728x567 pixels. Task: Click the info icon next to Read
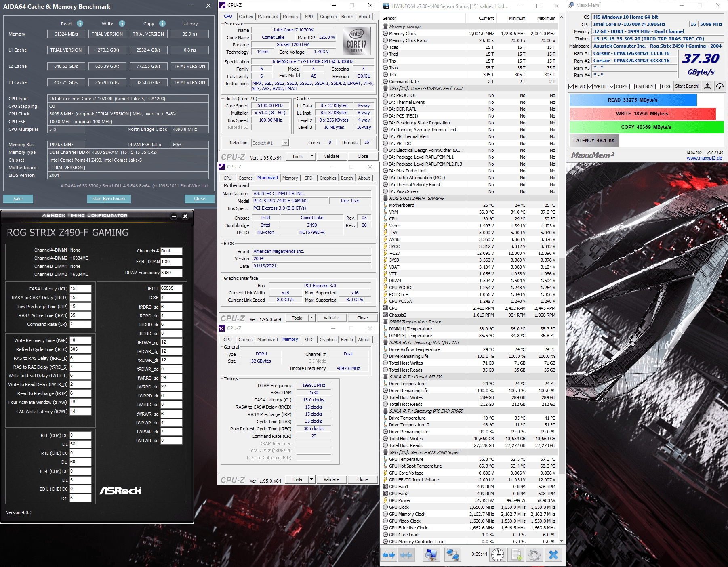[80, 23]
